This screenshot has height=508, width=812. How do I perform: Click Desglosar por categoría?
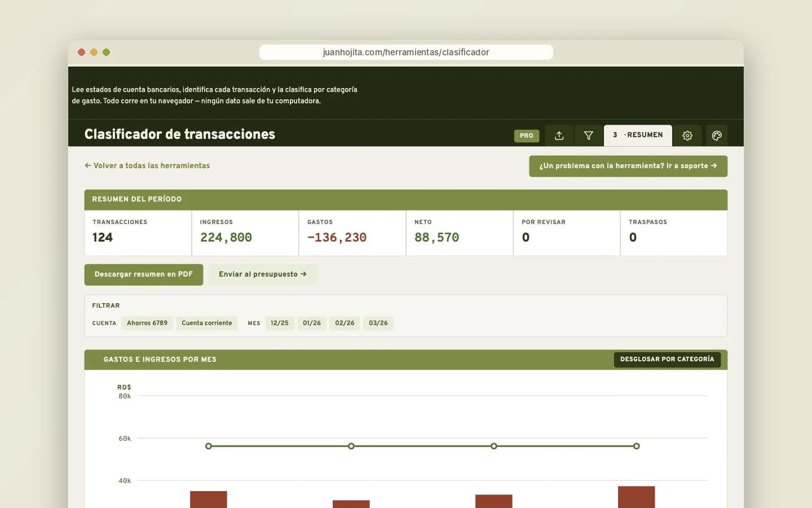667,360
